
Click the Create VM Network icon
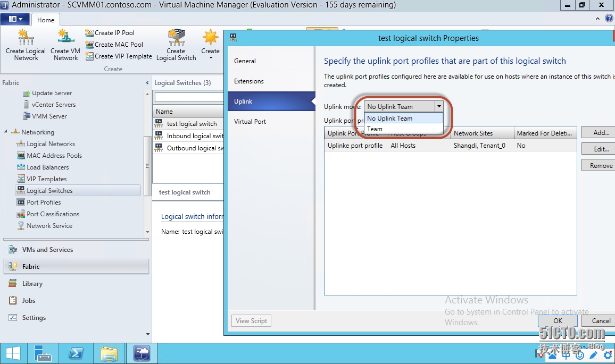click(65, 37)
